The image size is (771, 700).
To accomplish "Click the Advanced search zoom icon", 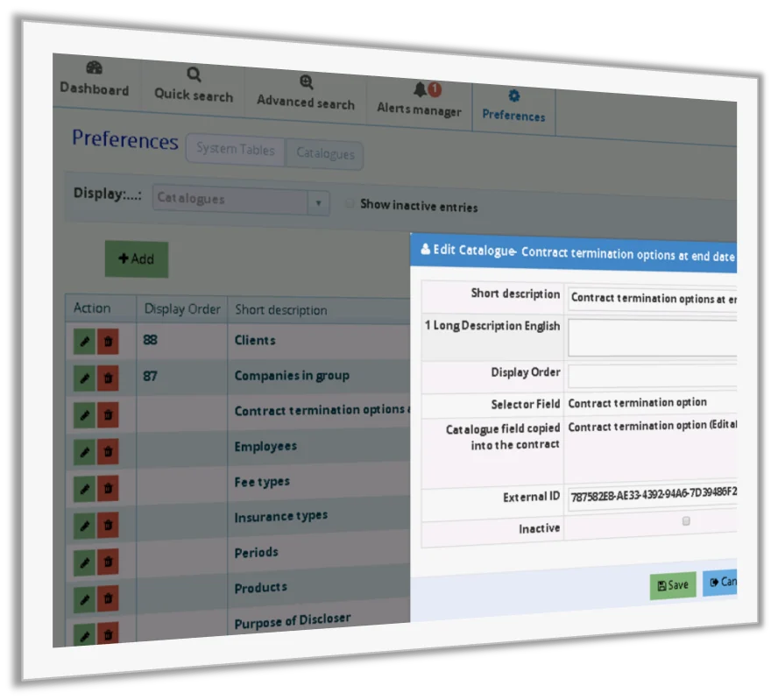I will tap(307, 82).
